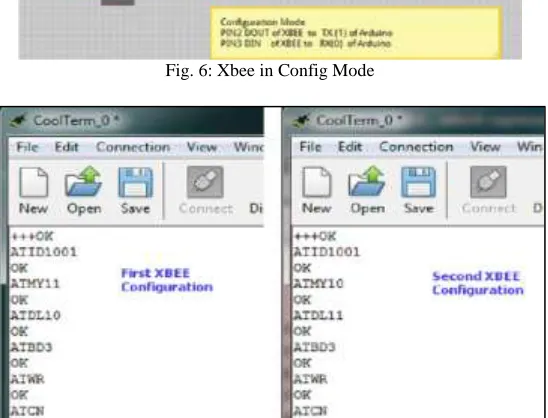The height and width of the screenshot is (418, 548).
Task: Open the cut-off Window menu in right CoolTerm
Action: tap(529, 147)
